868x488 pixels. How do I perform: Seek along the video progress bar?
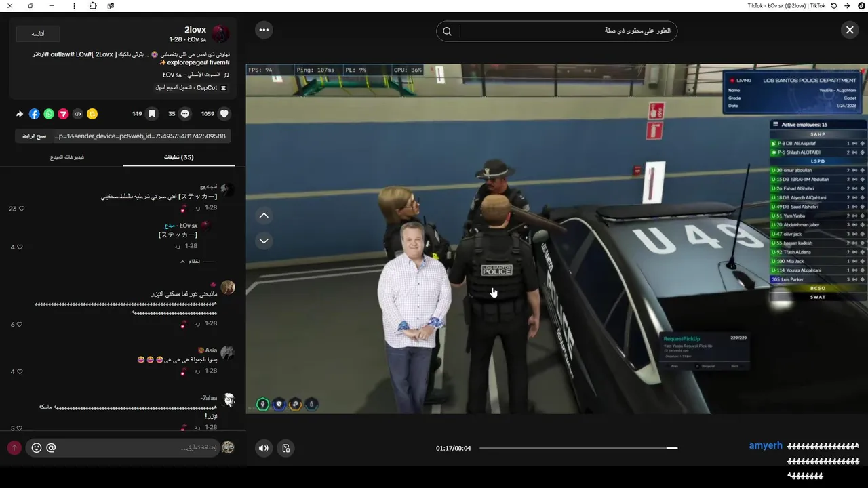click(578, 448)
